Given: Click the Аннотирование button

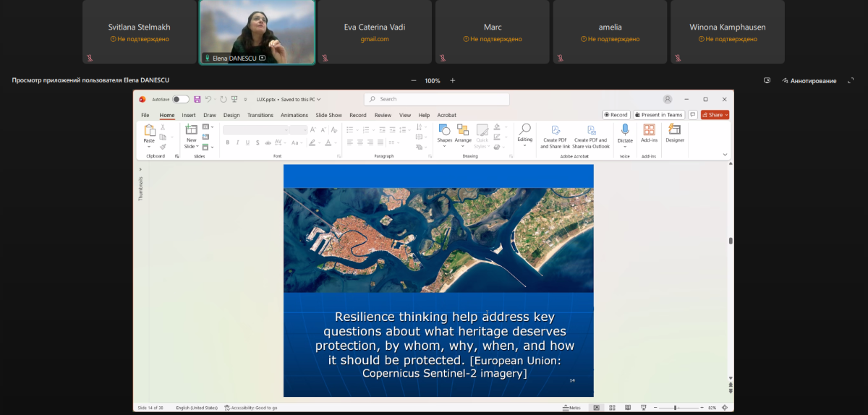Looking at the screenshot, I should tap(808, 81).
